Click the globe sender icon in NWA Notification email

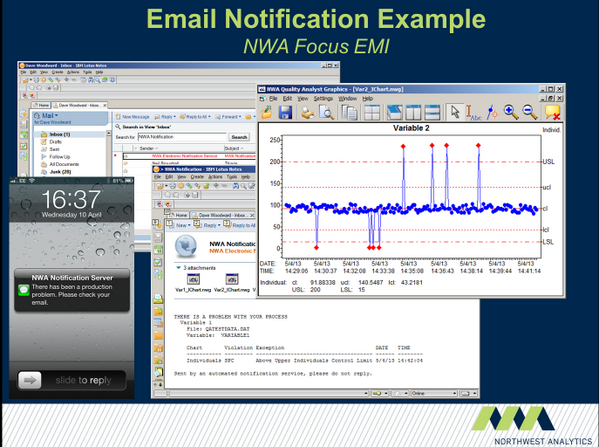pos(186,247)
